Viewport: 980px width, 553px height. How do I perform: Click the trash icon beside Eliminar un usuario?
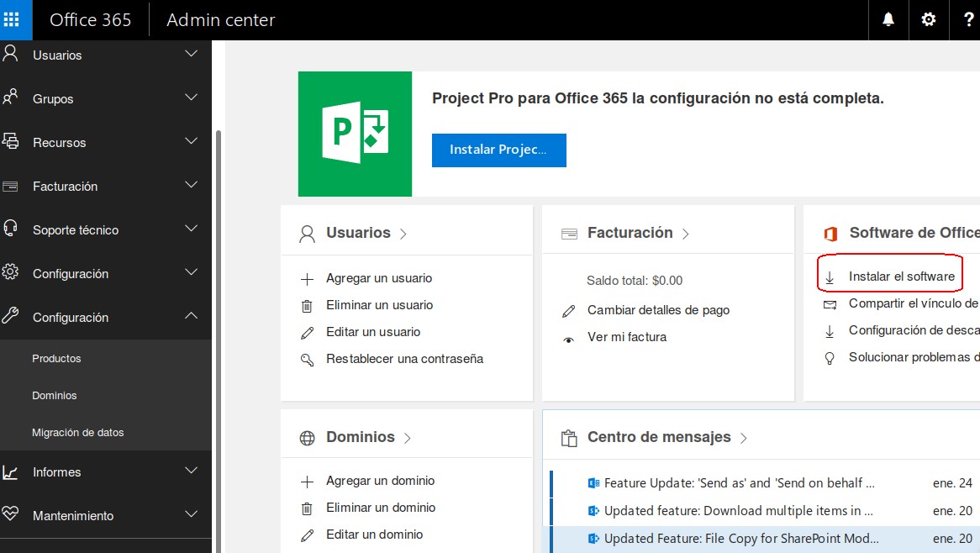(x=308, y=305)
